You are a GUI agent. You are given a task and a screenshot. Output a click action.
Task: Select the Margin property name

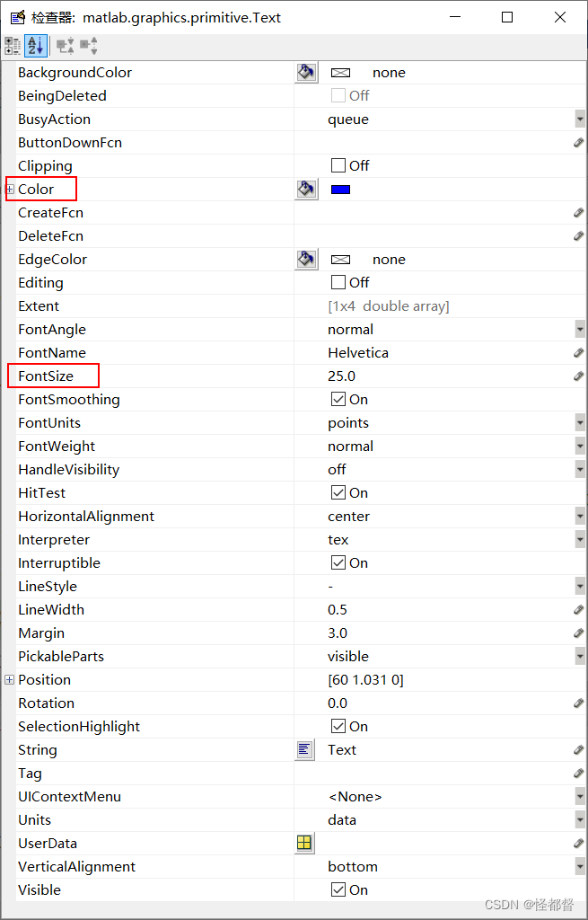pyautogui.click(x=41, y=633)
